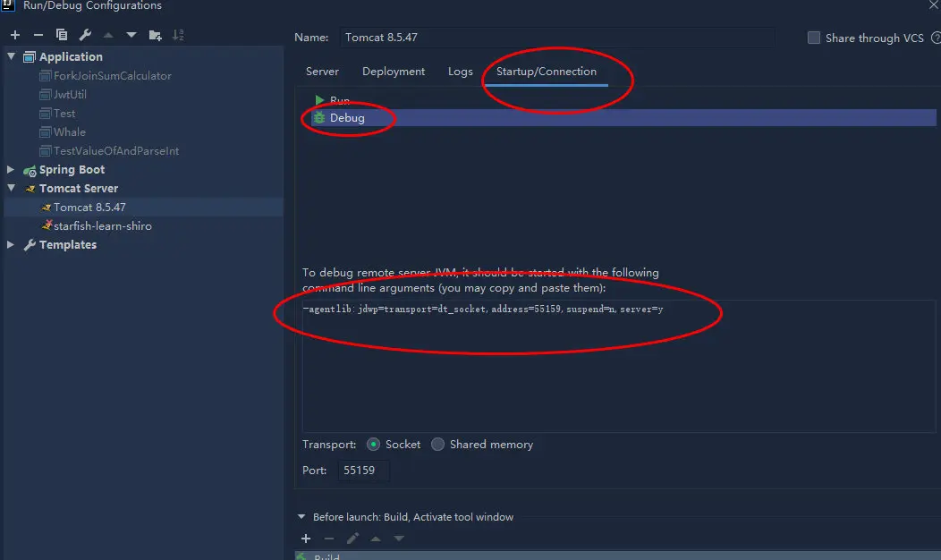This screenshot has height=560, width=941.
Task: Switch to the Deployment tab
Action: [x=393, y=72]
